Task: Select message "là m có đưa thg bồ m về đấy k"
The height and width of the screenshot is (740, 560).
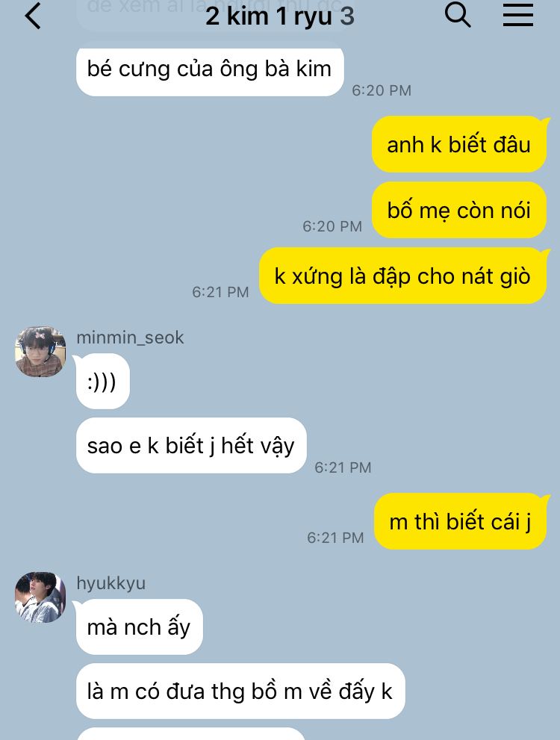Action: pos(240,691)
